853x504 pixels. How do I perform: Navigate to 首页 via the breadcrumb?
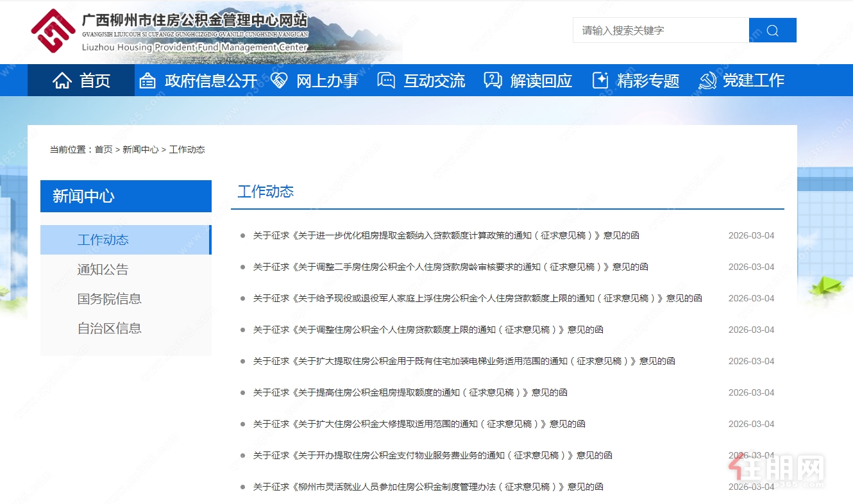pos(103,149)
